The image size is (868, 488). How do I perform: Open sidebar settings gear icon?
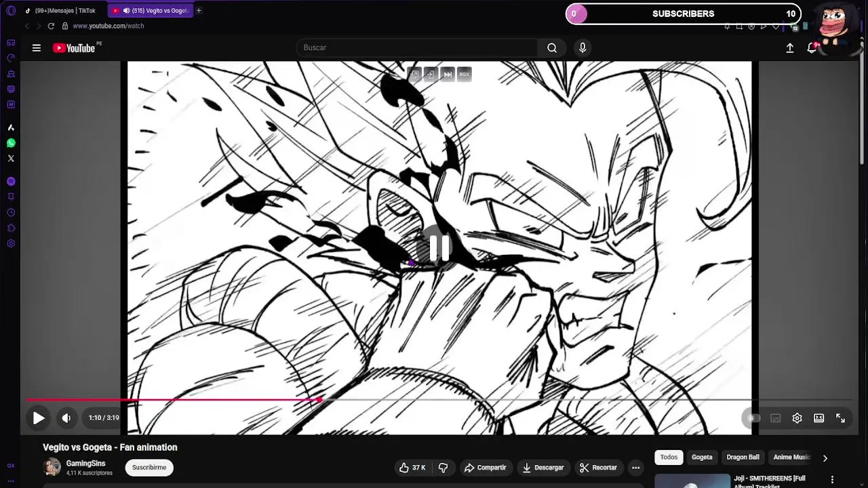[x=11, y=244]
